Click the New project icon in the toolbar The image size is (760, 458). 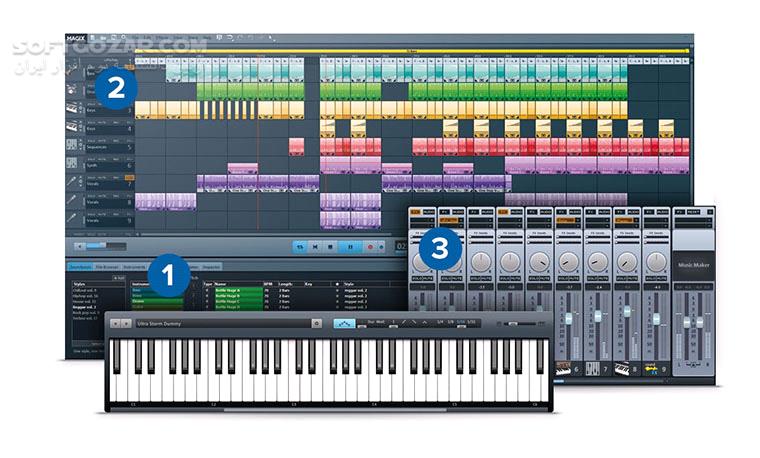pyautogui.click(x=93, y=37)
